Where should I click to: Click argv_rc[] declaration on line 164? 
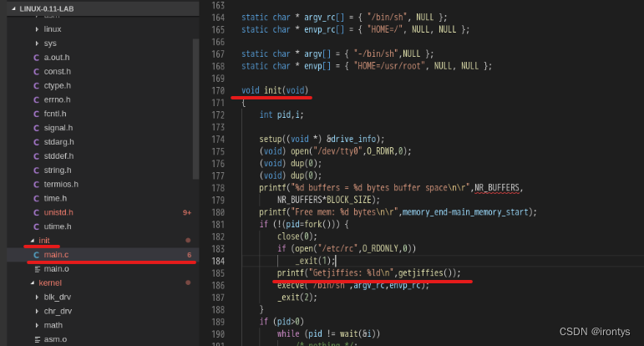tap(324, 18)
